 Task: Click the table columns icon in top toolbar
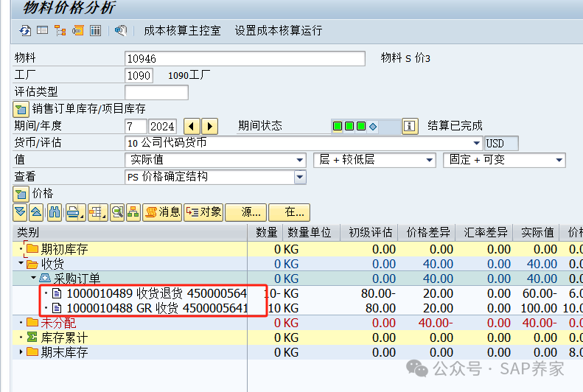click(x=96, y=30)
